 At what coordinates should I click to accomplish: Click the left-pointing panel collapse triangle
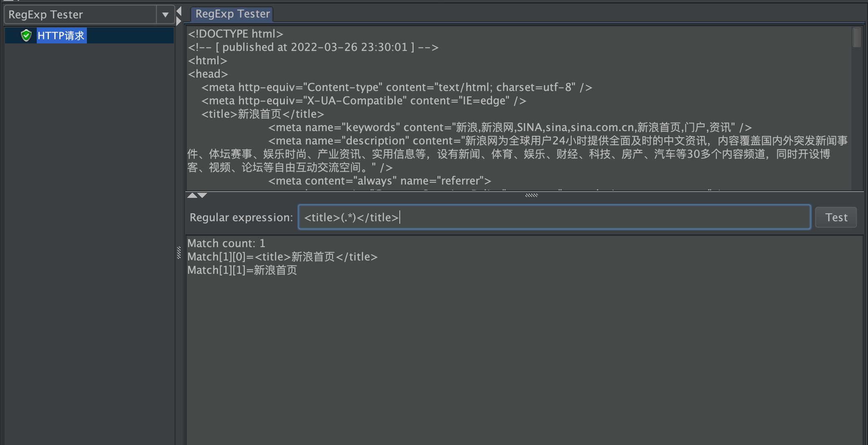179,11
